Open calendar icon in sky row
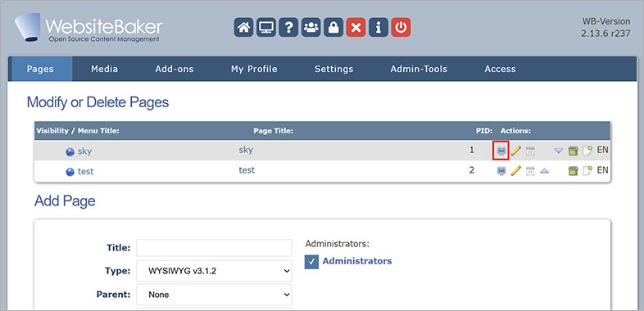 530,151
